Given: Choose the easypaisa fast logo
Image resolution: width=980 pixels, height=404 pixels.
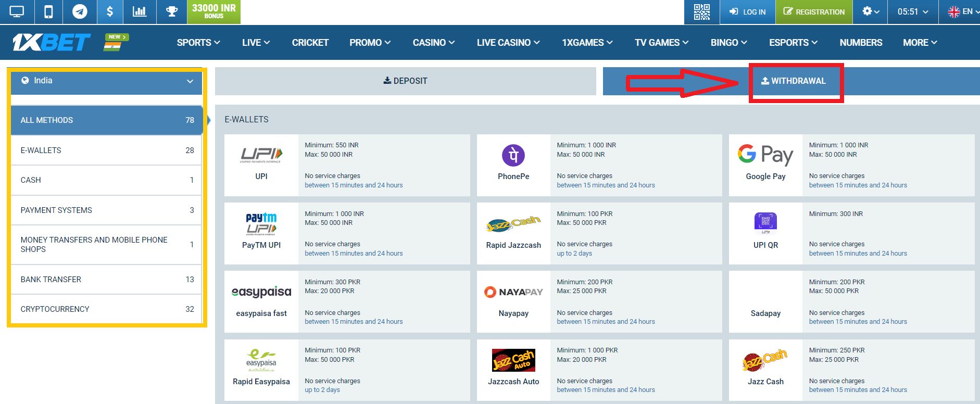Looking at the screenshot, I should (x=261, y=292).
